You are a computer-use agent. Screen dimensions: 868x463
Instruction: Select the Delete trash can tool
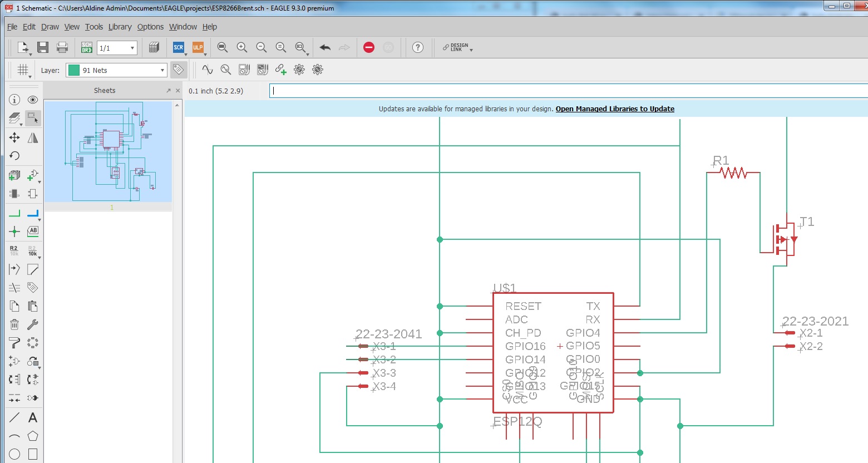click(14, 324)
